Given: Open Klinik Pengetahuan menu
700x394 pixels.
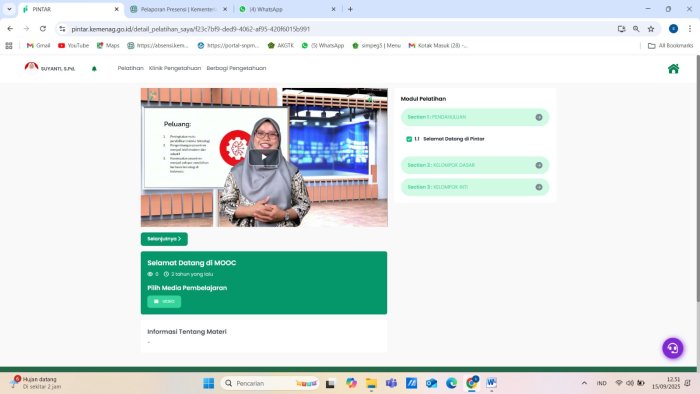Looking at the screenshot, I should click(175, 68).
